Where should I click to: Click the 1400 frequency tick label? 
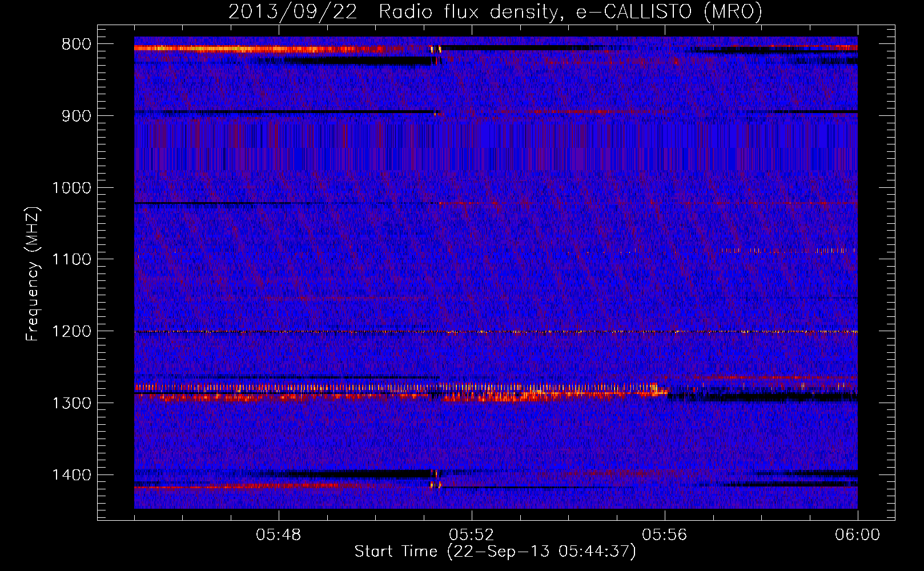point(71,475)
